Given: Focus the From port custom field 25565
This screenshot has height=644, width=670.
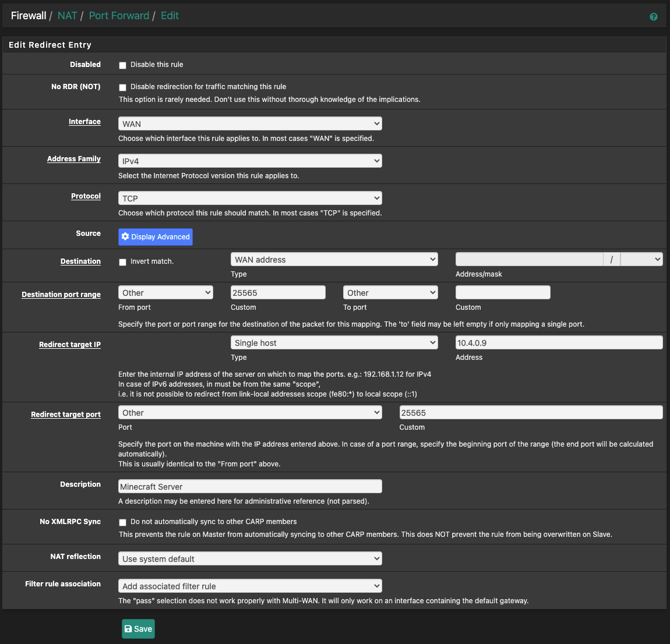Looking at the screenshot, I should (x=278, y=293).
